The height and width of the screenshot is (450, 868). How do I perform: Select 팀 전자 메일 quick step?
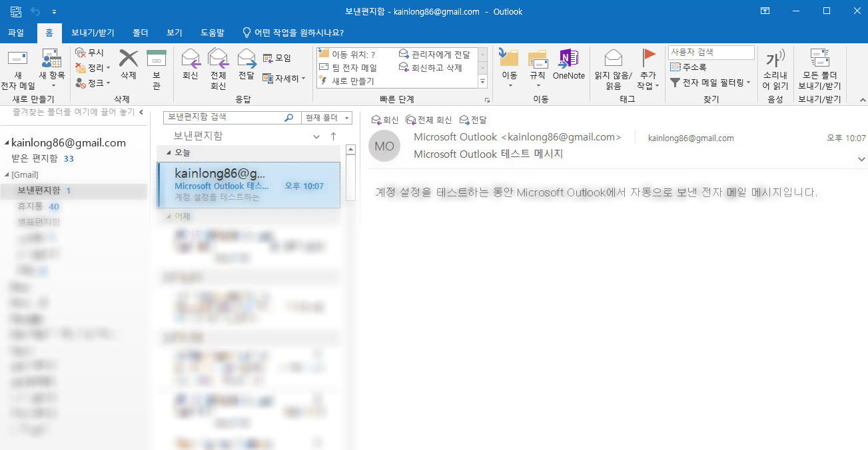click(x=348, y=68)
